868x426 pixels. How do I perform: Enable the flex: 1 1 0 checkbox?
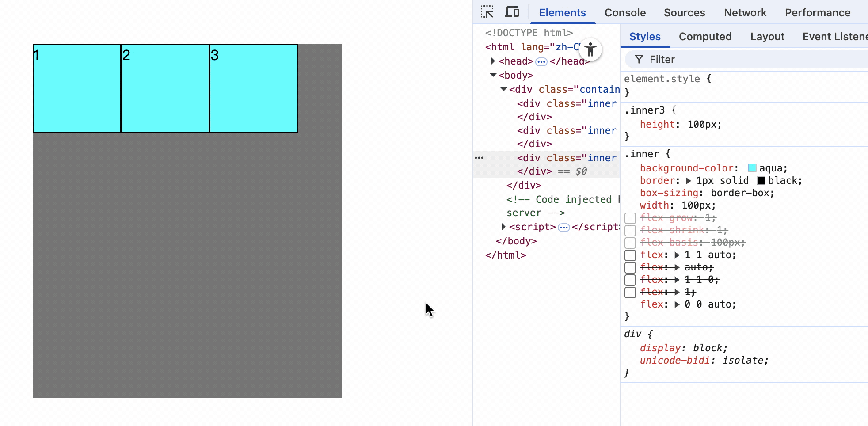tap(630, 280)
